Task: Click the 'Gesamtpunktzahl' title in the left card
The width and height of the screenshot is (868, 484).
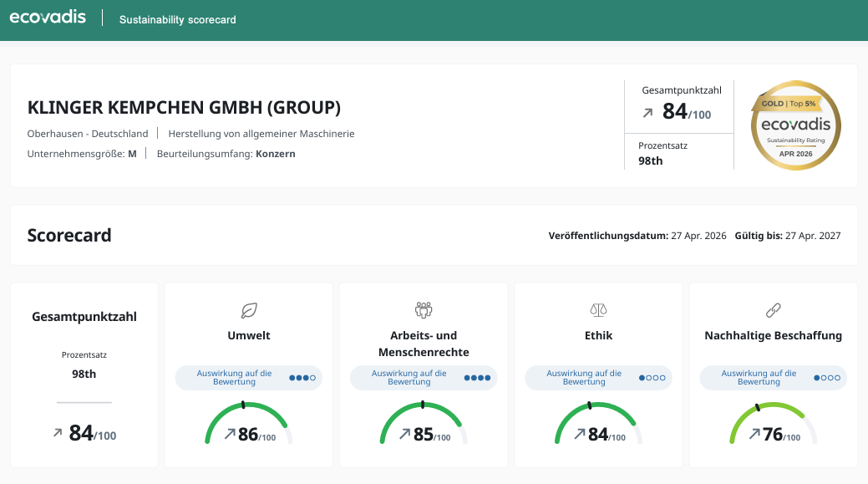Action: coord(84,317)
